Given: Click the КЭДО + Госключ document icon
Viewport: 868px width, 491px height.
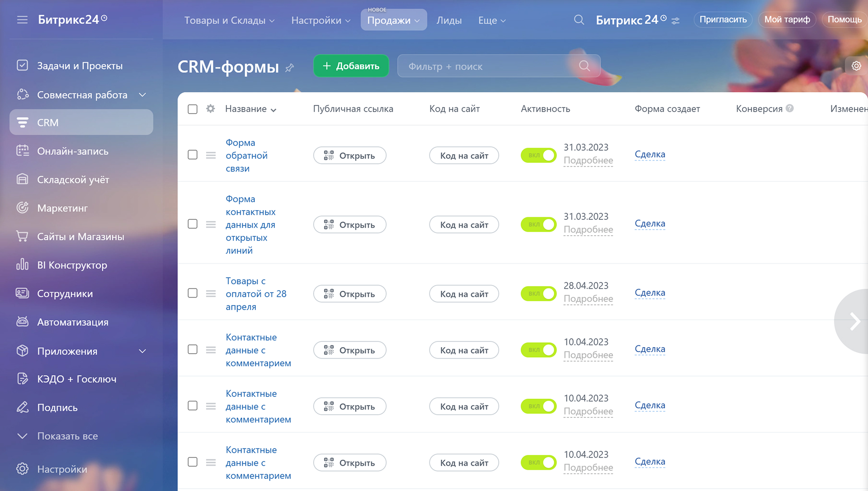Looking at the screenshot, I should click(22, 379).
